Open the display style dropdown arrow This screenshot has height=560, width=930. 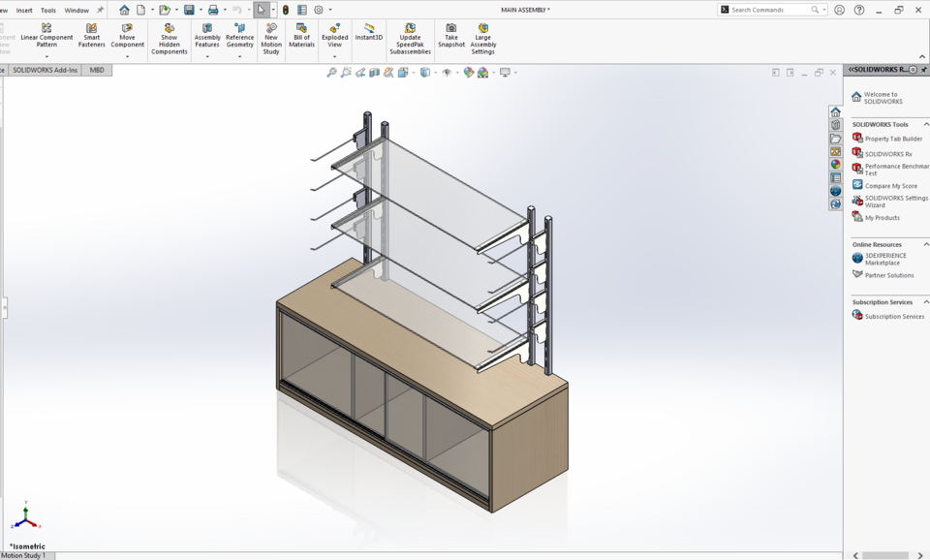(x=435, y=73)
